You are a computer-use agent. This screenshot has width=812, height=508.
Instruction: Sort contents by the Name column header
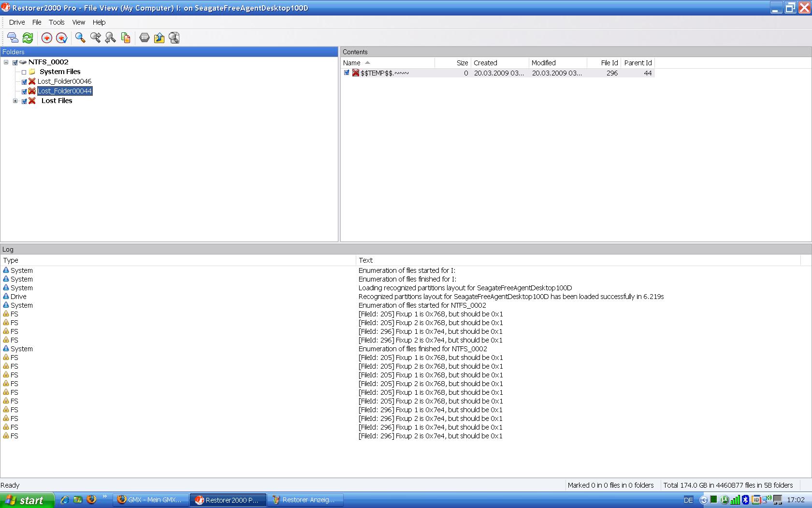tap(388, 63)
